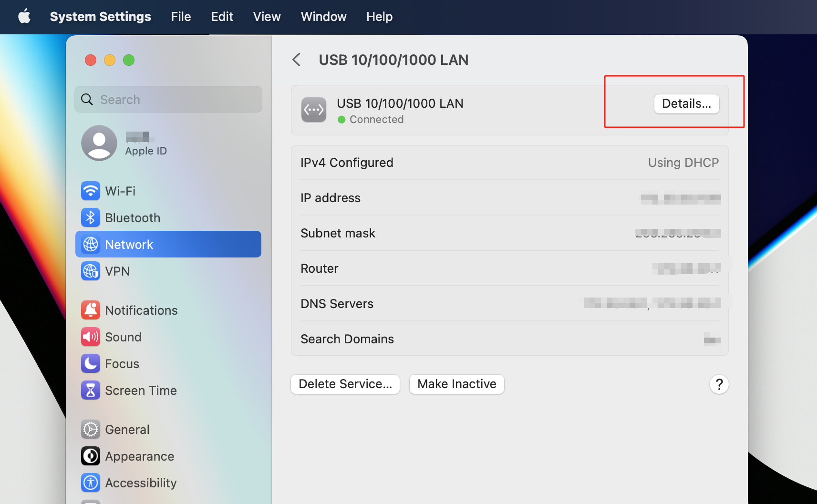Screen dimensions: 817x504
Task: Click the Network globe icon
Action: point(91,245)
